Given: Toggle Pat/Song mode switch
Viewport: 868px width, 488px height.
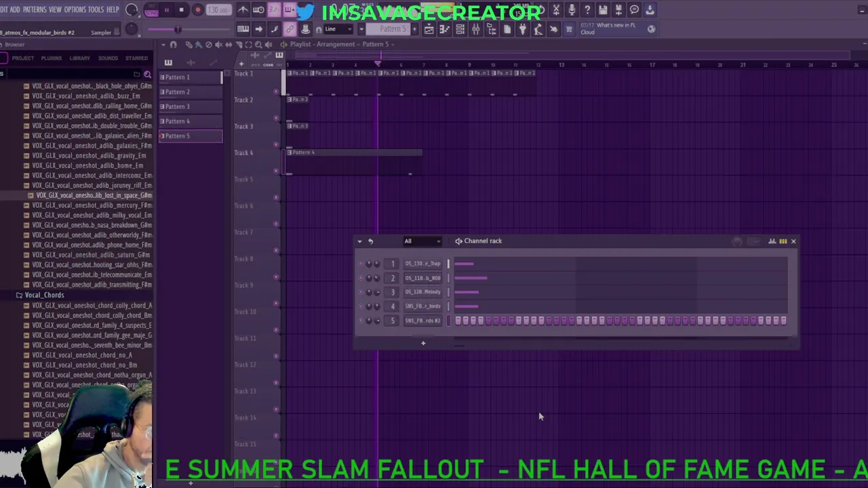Looking at the screenshot, I should [x=151, y=12].
